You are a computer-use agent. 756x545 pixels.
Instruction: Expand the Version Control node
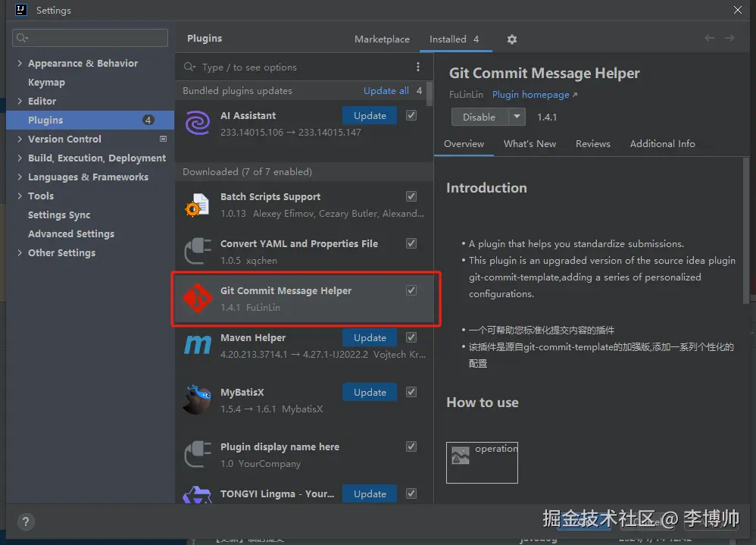(20, 139)
